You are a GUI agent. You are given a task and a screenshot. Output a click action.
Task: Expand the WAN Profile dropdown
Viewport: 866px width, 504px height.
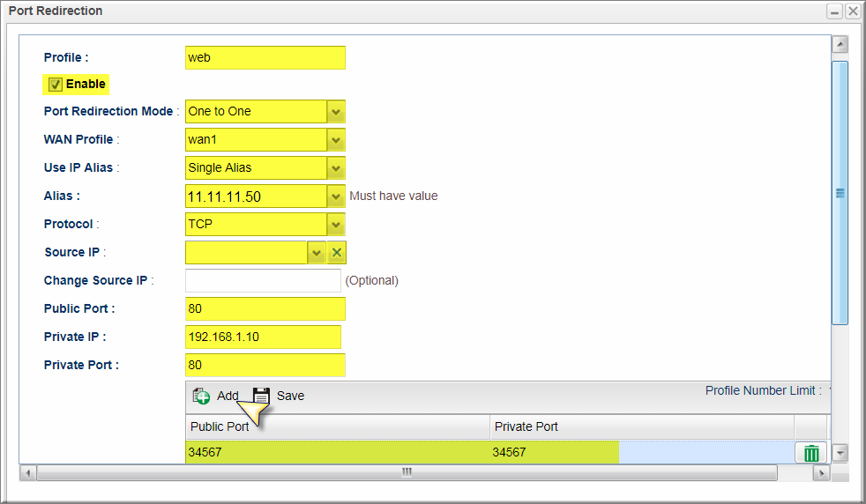pos(335,140)
